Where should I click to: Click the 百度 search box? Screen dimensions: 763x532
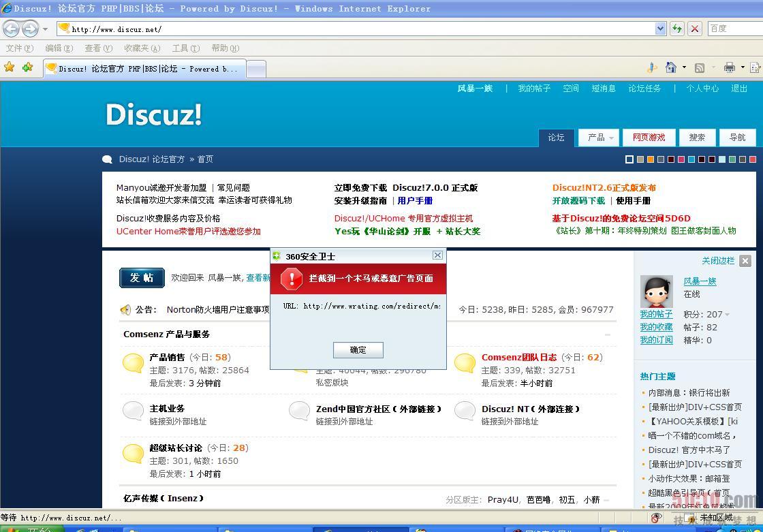(735, 28)
